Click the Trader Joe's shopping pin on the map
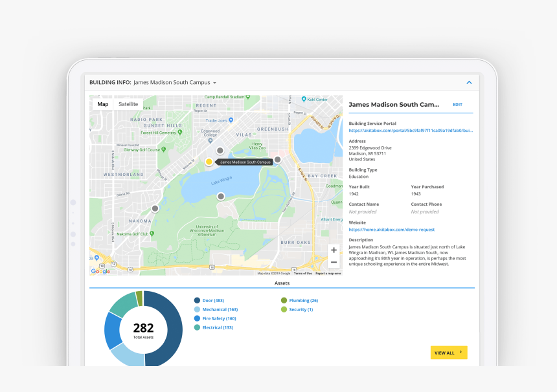This screenshot has width=557, height=392. coord(231,120)
